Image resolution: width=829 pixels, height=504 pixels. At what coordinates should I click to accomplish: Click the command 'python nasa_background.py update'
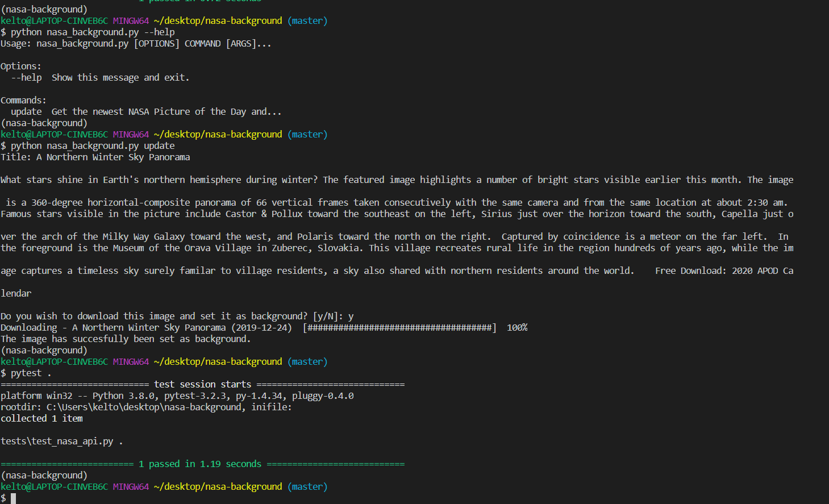93,146
